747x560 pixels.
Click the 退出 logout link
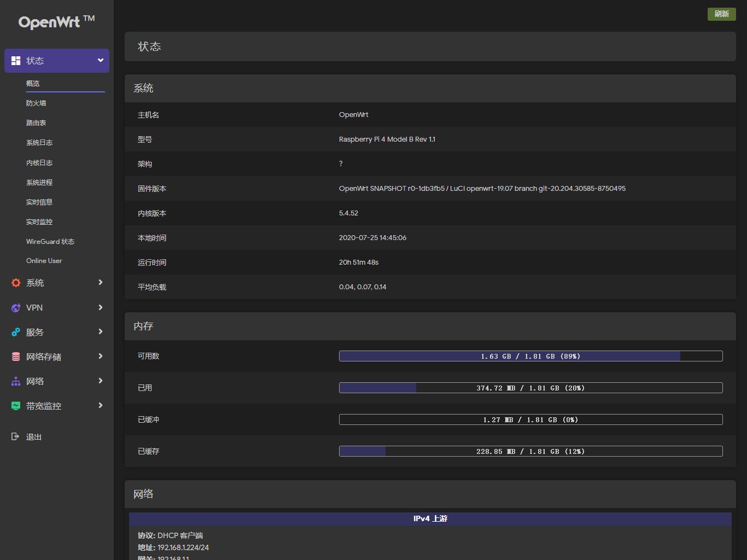point(34,437)
